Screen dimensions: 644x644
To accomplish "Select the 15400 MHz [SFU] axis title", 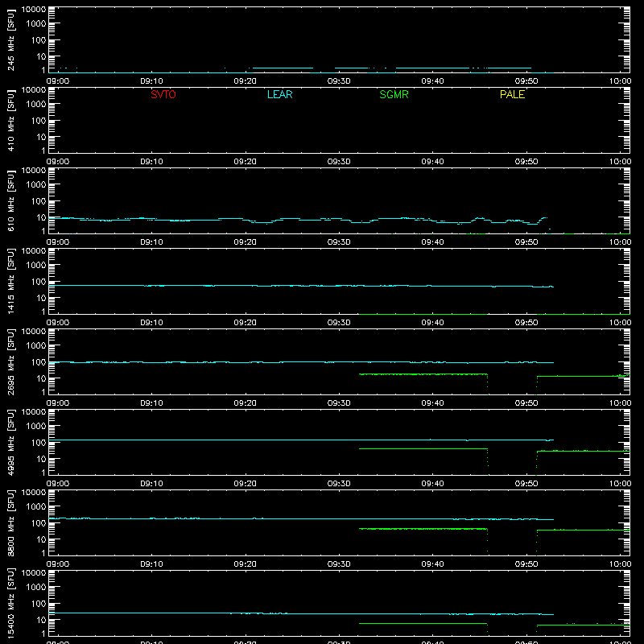I will (10, 604).
